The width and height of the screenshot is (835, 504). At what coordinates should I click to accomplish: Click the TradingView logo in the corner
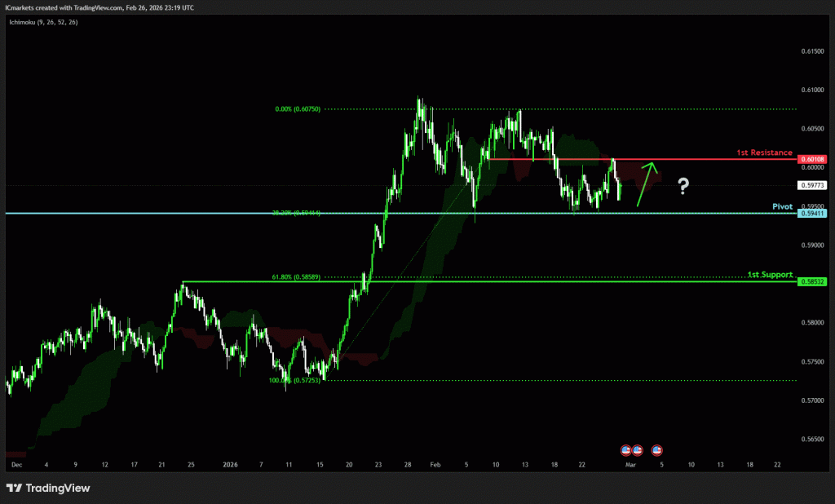coord(48,488)
